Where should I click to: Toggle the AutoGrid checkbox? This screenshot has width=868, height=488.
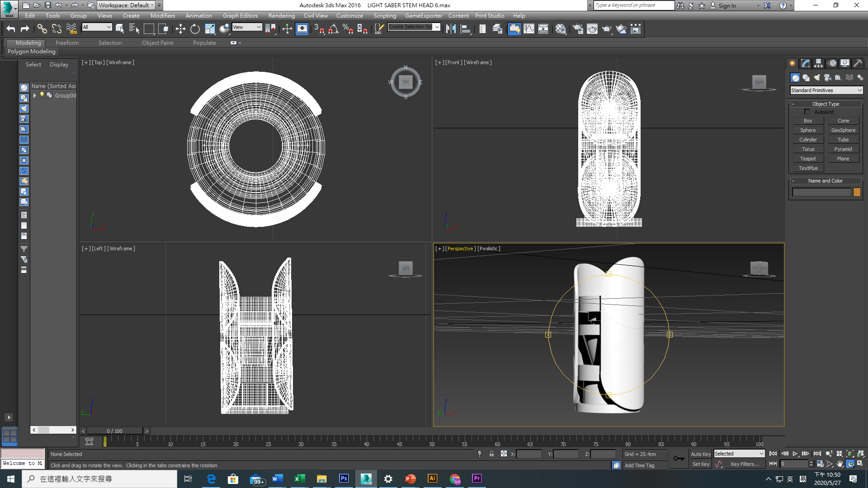coord(807,112)
